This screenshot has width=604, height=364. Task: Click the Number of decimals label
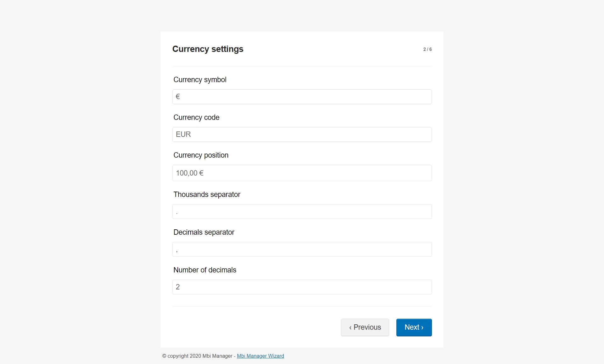pyautogui.click(x=205, y=270)
